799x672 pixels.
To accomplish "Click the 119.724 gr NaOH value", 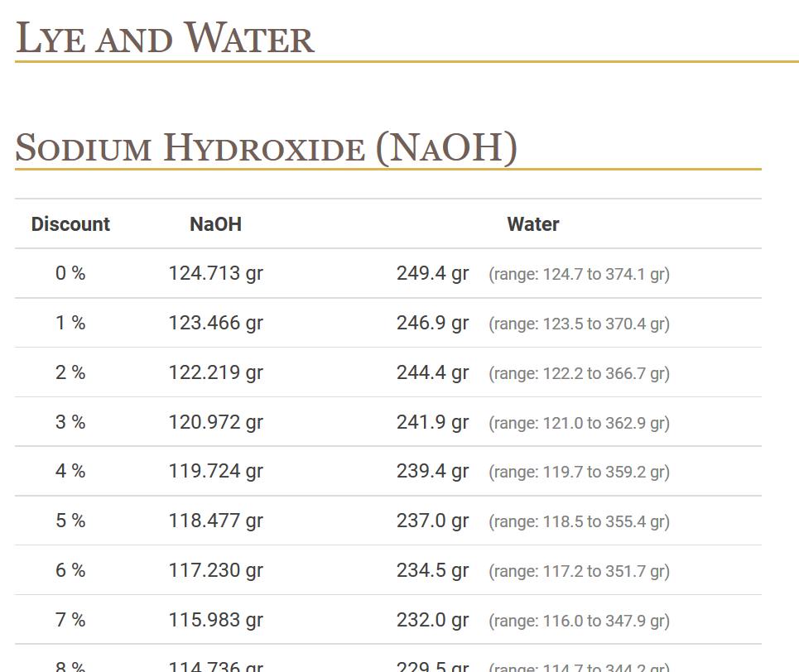I will [x=215, y=471].
